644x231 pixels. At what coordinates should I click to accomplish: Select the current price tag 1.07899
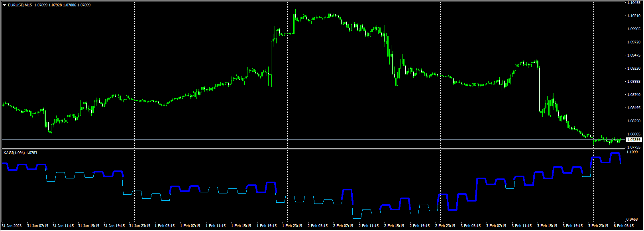point(634,140)
